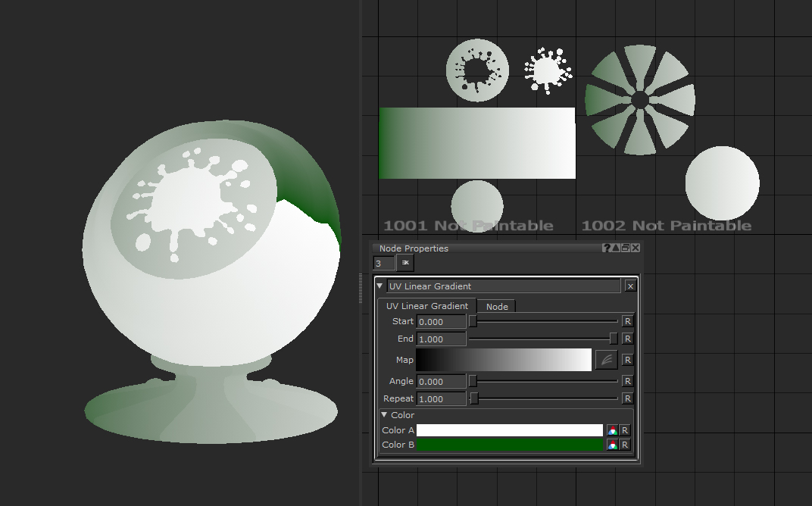Click the Color B green swatch

(509, 445)
